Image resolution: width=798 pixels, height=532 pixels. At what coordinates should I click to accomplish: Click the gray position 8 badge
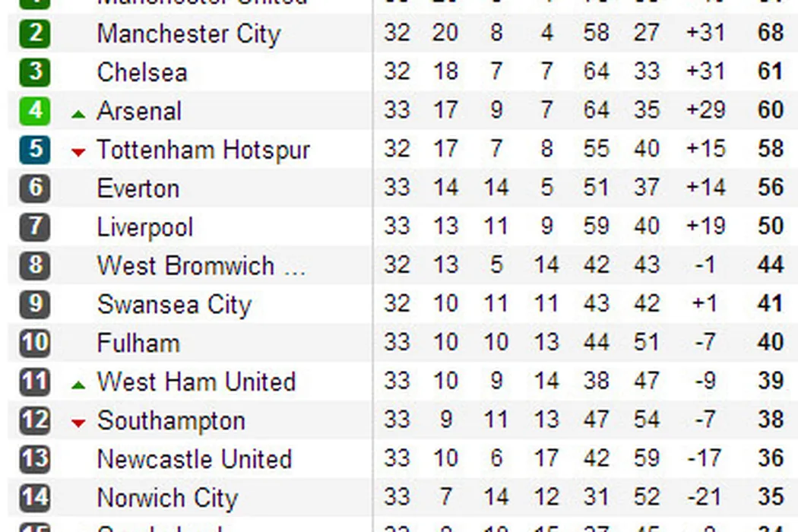point(34,266)
